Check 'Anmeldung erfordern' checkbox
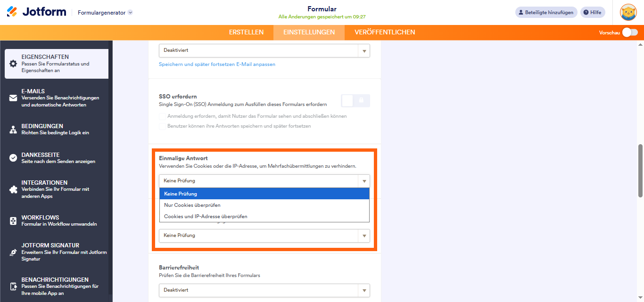 coord(163,116)
